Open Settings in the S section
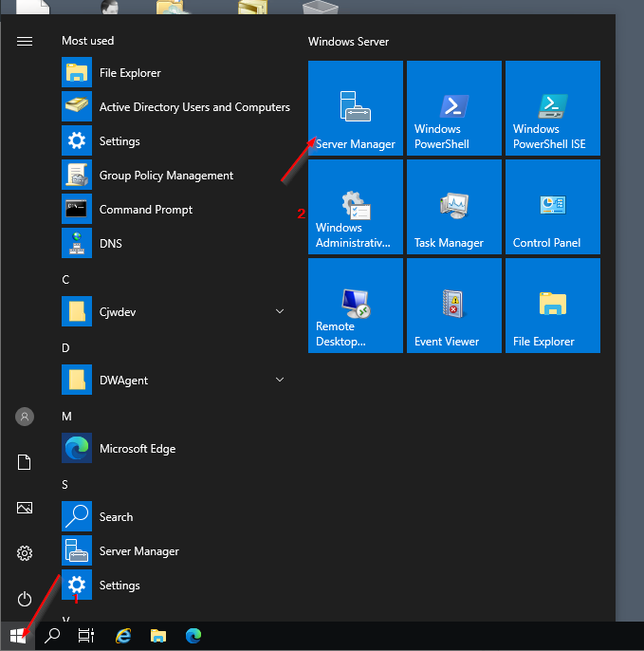644x651 pixels. point(176,585)
